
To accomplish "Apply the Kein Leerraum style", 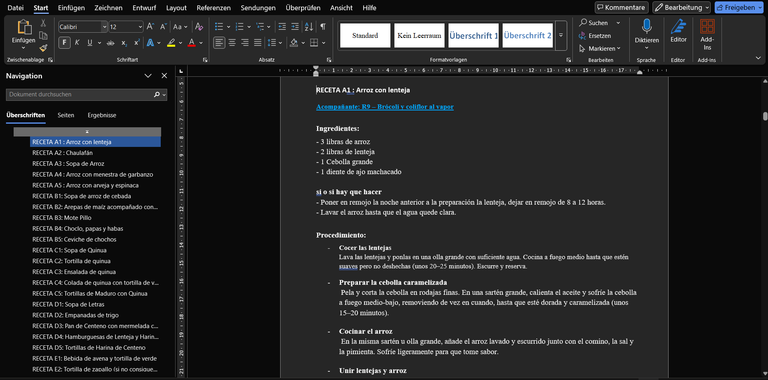I will (x=419, y=36).
